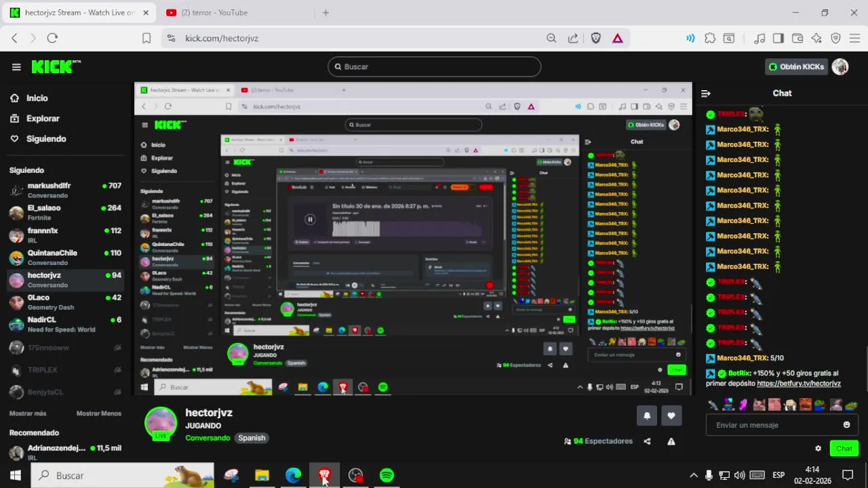Open the user profile avatar
This screenshot has width=868, height=488.
pyautogui.click(x=840, y=66)
